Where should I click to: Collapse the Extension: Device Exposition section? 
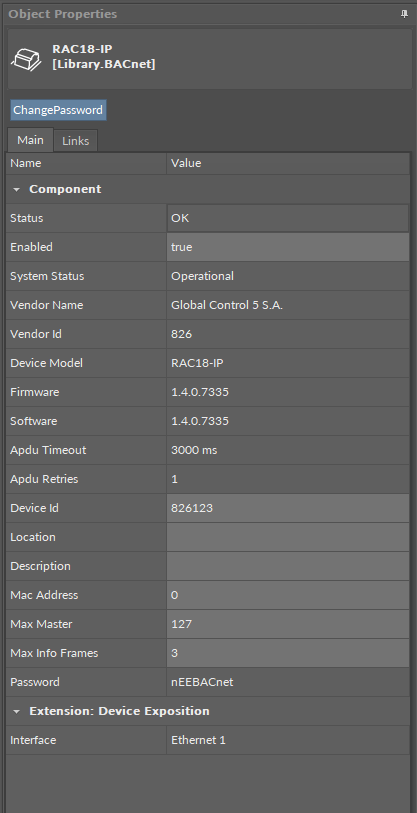click(x=17, y=711)
